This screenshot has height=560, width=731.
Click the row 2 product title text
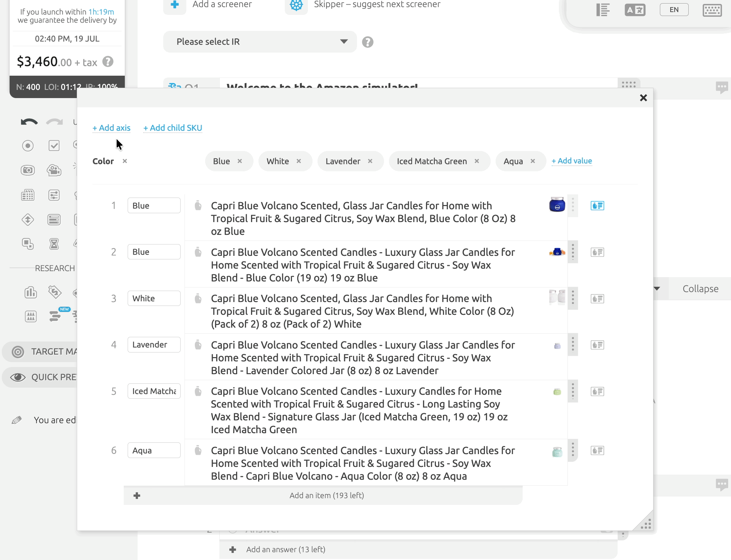(x=363, y=265)
